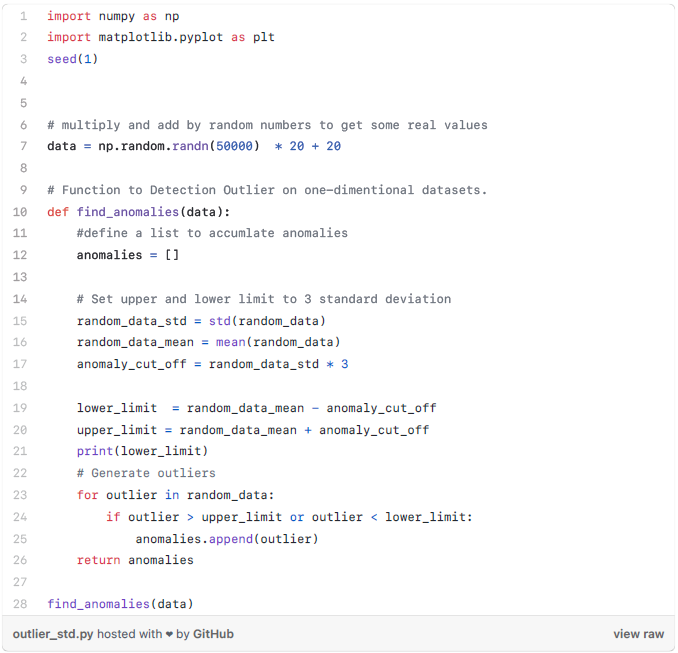Click the GitHub link in footer
Viewport: 678px width, 653px height.
[x=213, y=634]
